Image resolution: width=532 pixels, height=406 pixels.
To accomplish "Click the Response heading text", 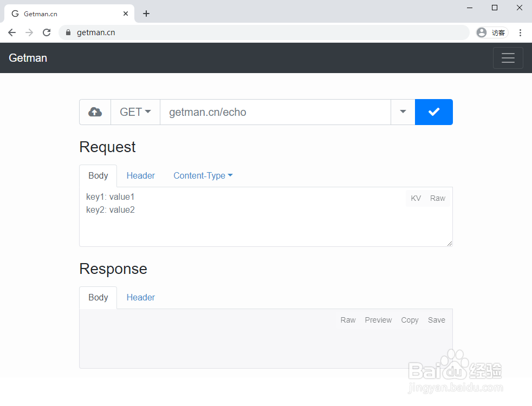I will 113,269.
